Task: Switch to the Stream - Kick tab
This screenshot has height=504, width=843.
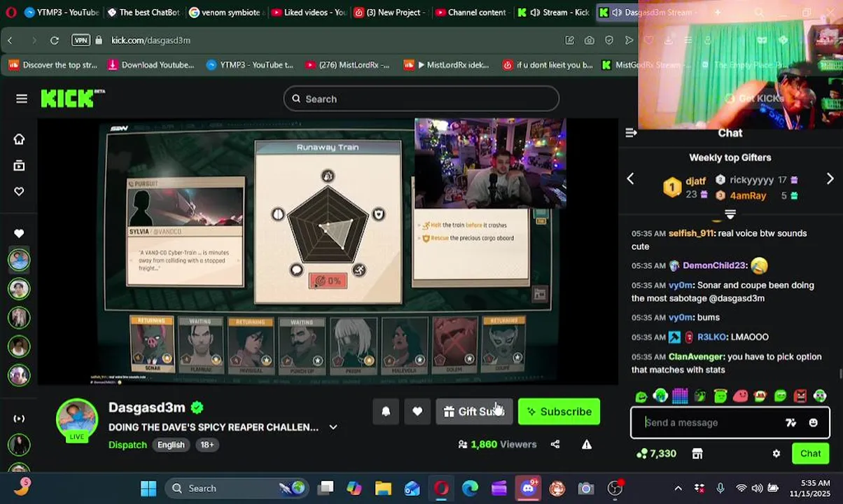Action: coord(553,12)
